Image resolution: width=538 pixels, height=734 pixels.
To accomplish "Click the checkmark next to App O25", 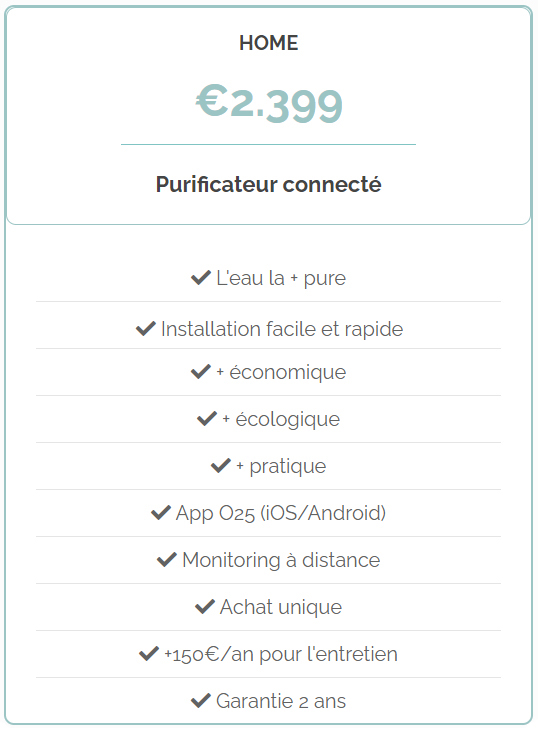I will coord(161,513).
